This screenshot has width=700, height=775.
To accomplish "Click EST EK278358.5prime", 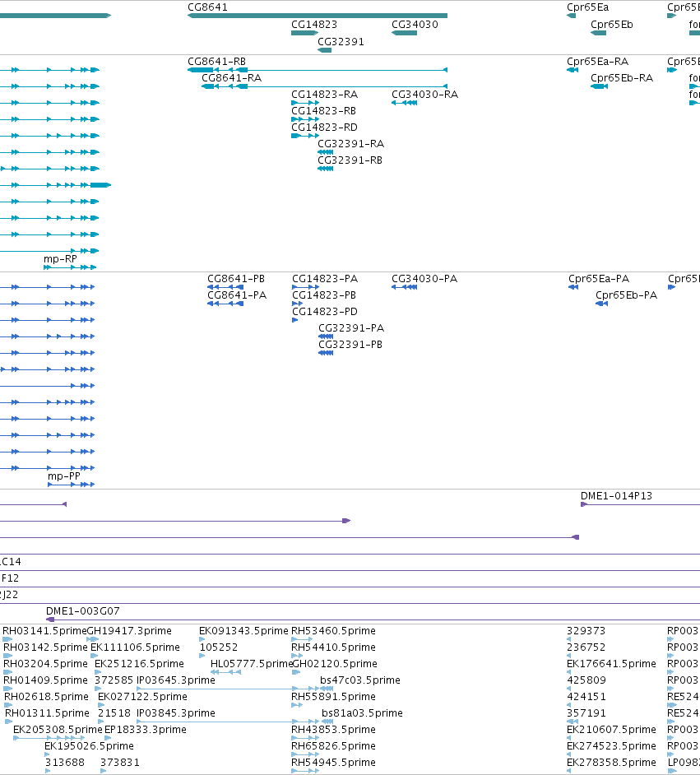I will [x=611, y=762].
